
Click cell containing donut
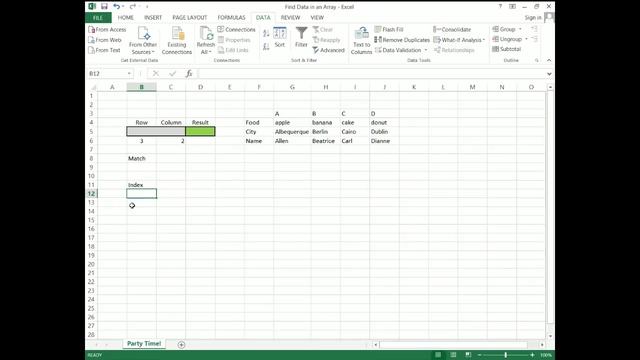click(384, 122)
